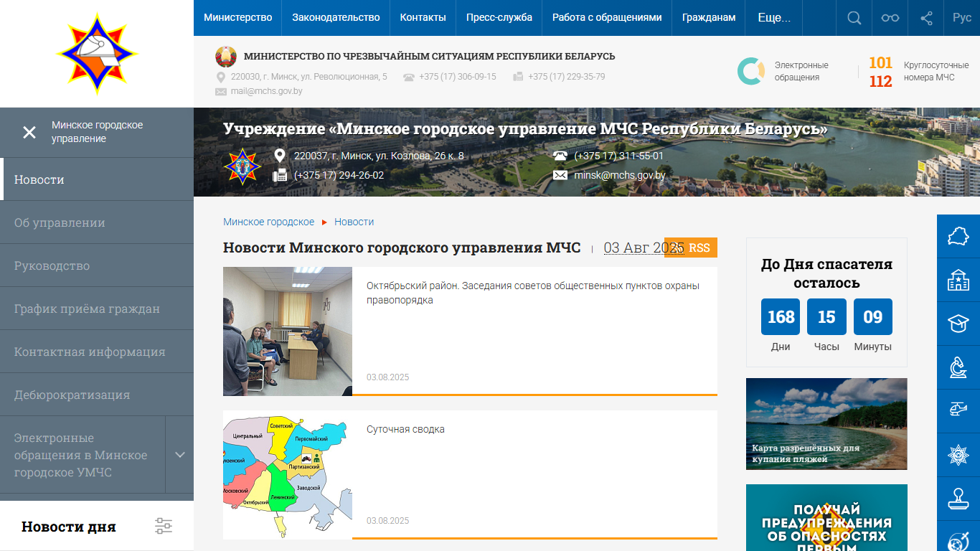Image resolution: width=980 pixels, height=551 pixels.
Task: Expand Электронные обращения в Минское городское УМЧС submenu
Action: coord(180,455)
